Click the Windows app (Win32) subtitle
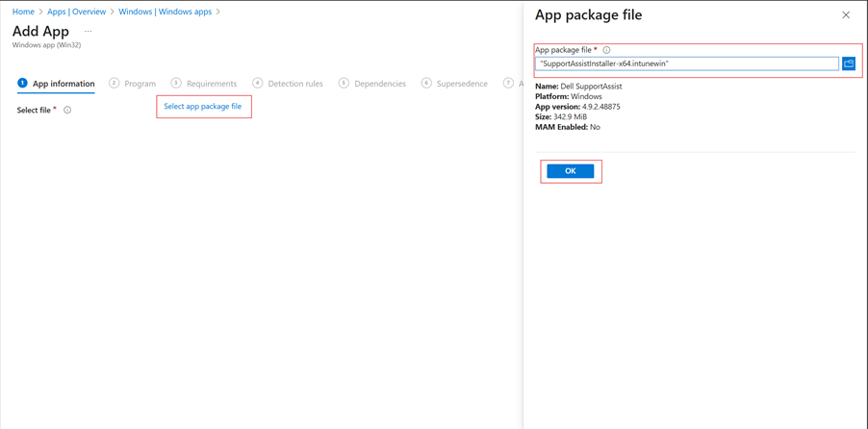868x429 pixels. (46, 45)
